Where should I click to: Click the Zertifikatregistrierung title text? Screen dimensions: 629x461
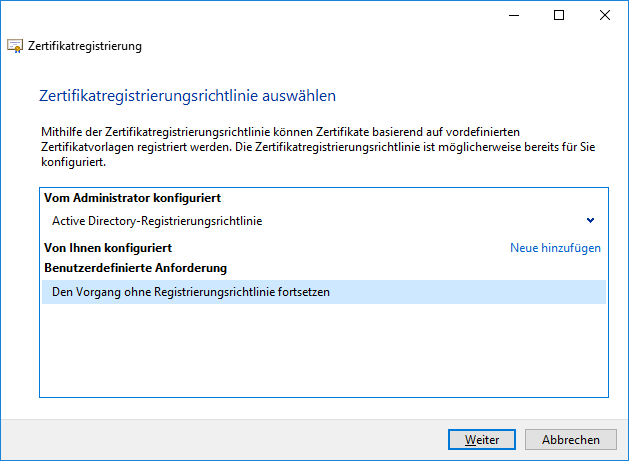point(85,46)
